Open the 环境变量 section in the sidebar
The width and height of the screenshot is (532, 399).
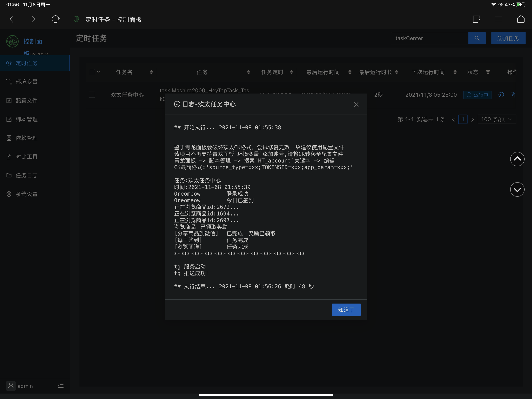click(x=26, y=82)
